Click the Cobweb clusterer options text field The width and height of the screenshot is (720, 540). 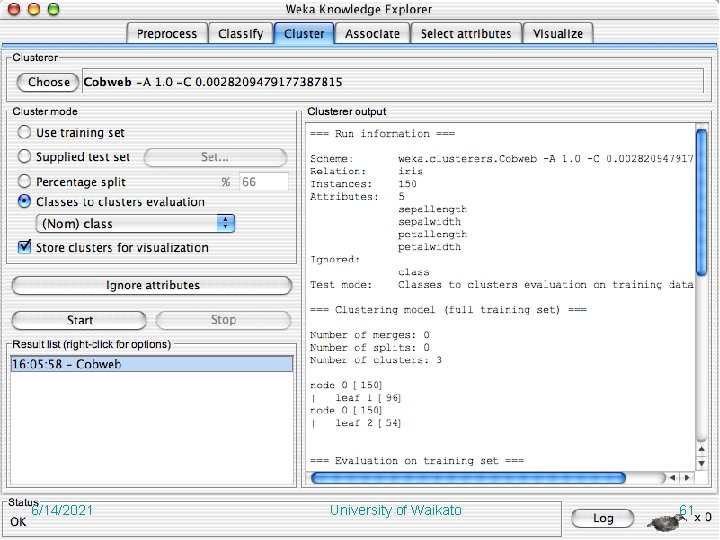coord(393,81)
